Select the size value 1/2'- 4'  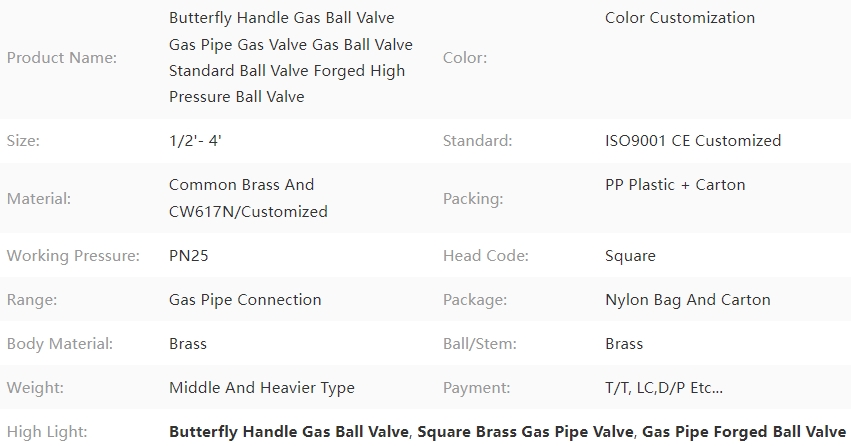point(195,141)
